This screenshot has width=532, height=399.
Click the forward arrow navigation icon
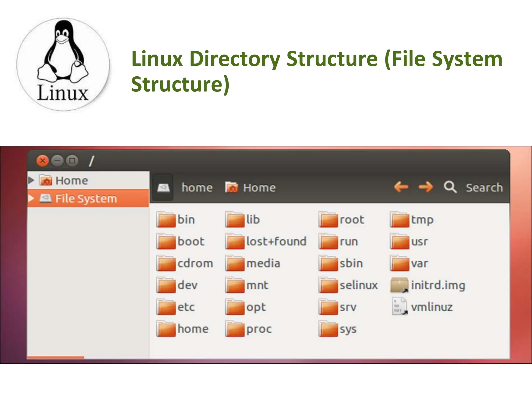[425, 187]
